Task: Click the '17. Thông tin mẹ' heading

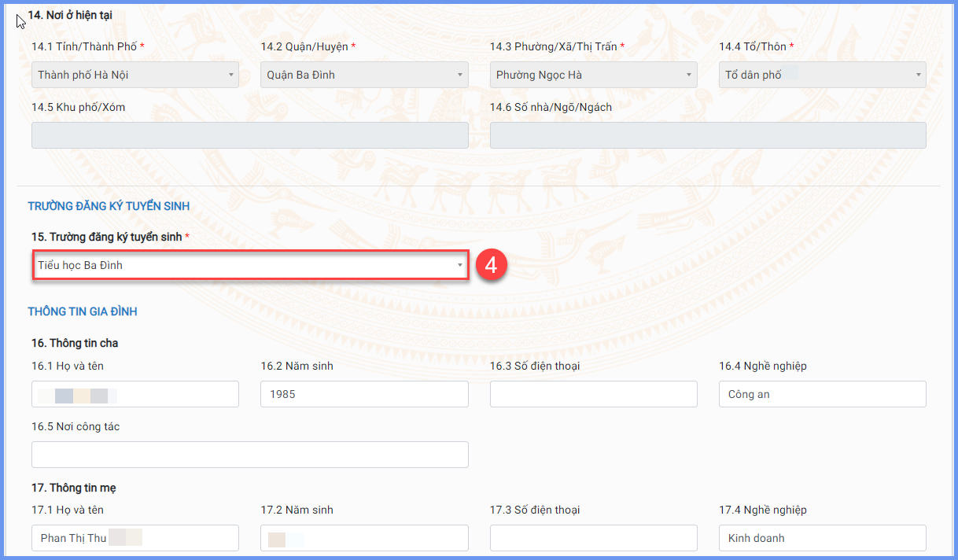Action: 74,488
